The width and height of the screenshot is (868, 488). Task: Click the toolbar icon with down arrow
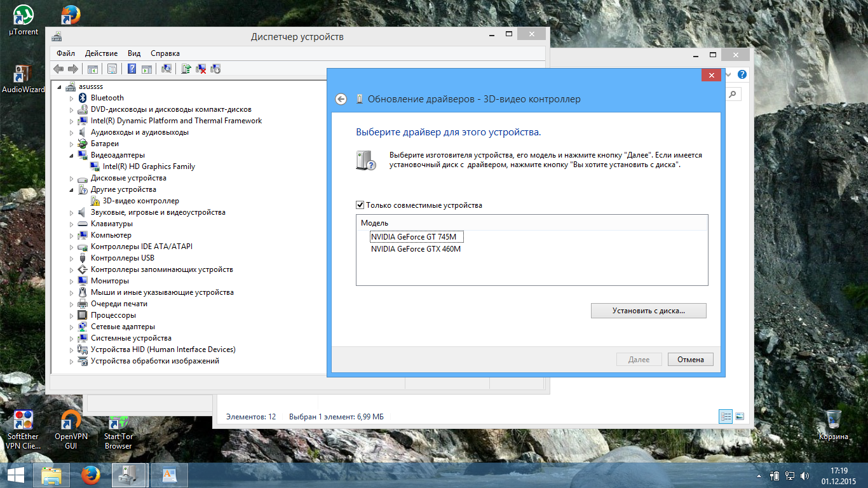coord(215,69)
